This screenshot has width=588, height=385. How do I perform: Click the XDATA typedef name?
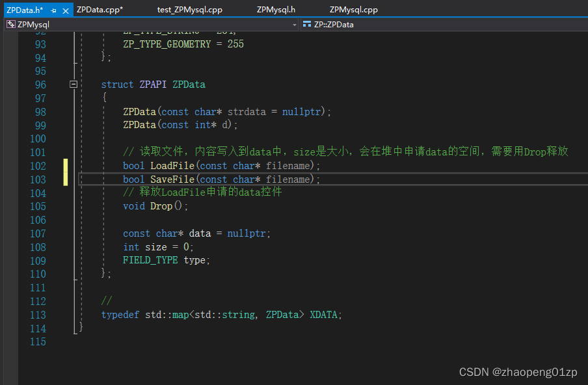pyautogui.click(x=325, y=315)
